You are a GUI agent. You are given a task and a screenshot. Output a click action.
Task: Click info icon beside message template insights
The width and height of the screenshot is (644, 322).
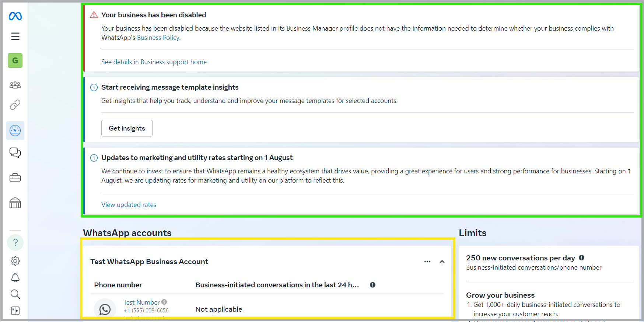[x=94, y=87]
